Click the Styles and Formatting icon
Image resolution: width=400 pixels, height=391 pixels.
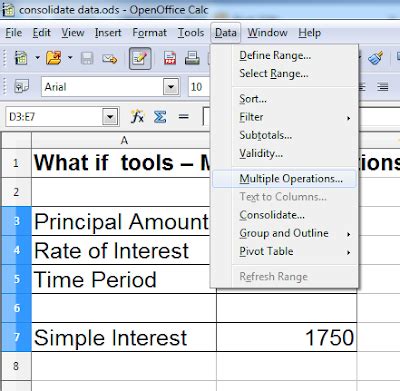22,87
